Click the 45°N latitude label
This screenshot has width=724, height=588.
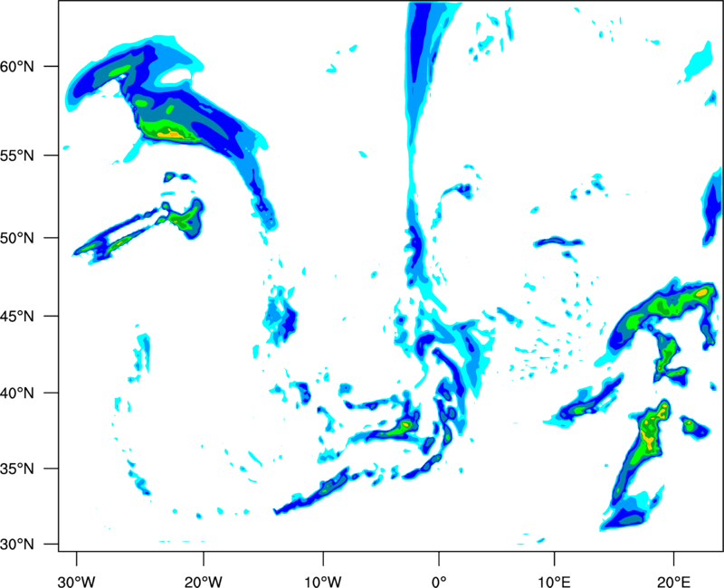17,317
